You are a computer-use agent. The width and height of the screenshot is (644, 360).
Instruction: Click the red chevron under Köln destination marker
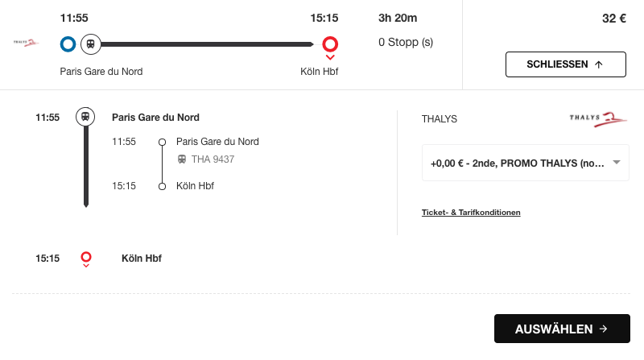330,57
